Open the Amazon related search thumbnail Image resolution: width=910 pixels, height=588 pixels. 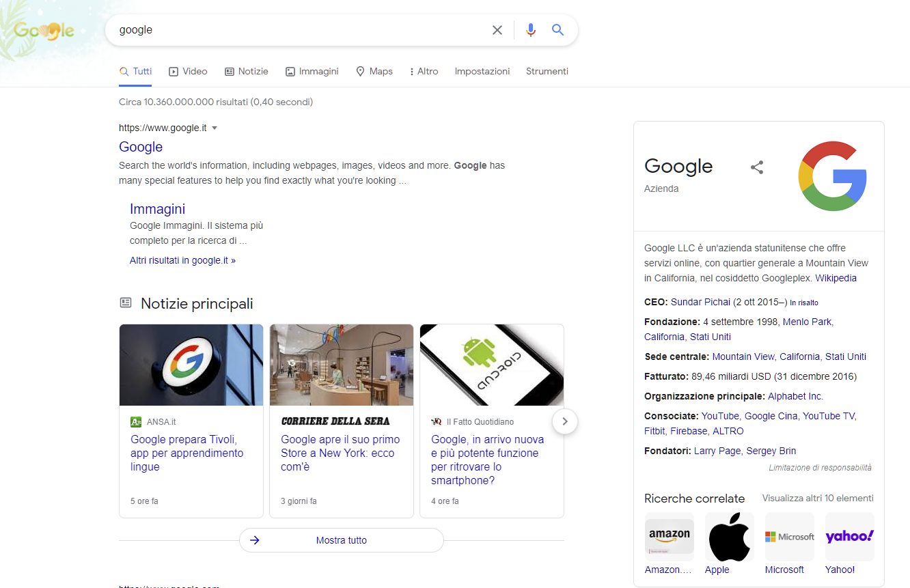click(x=670, y=537)
